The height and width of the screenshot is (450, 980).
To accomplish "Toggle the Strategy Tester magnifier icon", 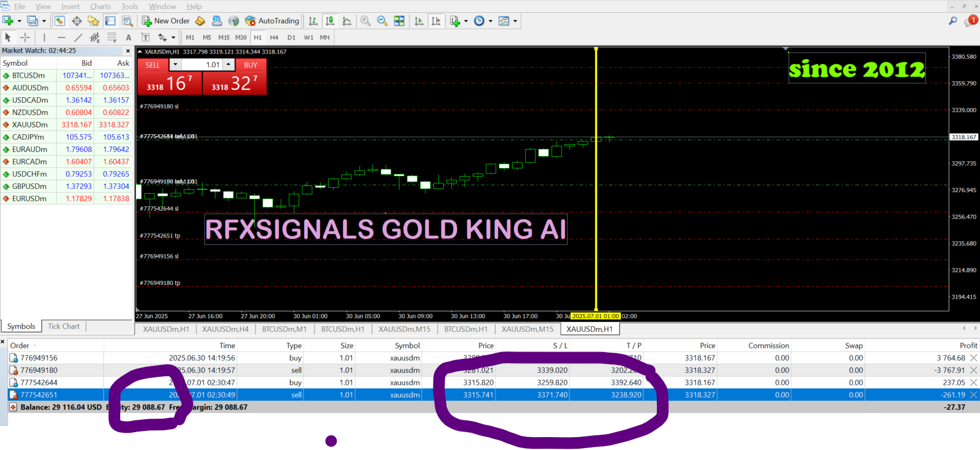I will 127,21.
